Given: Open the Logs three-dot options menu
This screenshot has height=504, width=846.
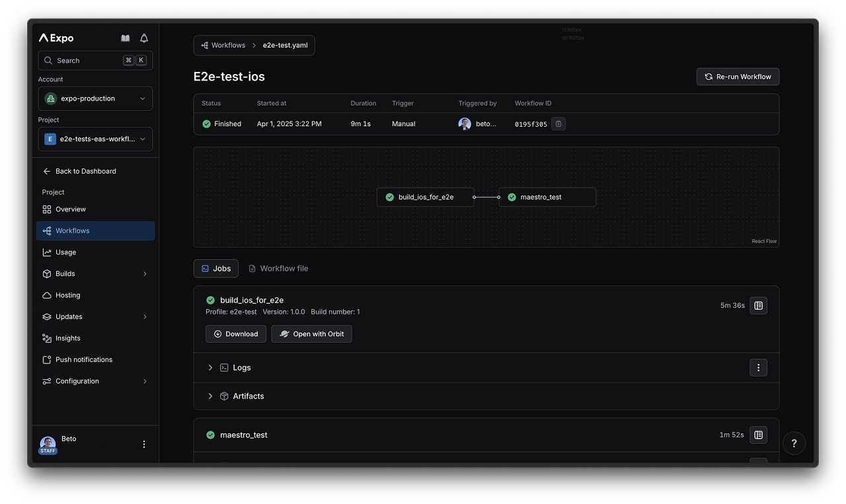Looking at the screenshot, I should click(758, 367).
